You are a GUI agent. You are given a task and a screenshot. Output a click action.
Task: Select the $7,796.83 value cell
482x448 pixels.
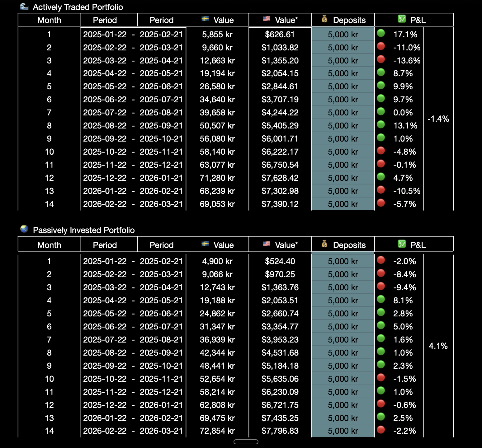pyautogui.click(x=280, y=431)
